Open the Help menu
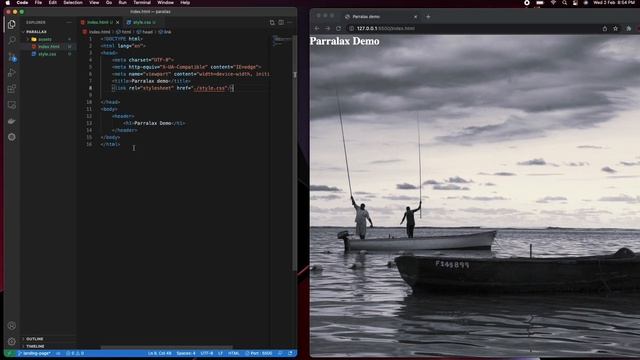 pyautogui.click(x=185, y=3)
